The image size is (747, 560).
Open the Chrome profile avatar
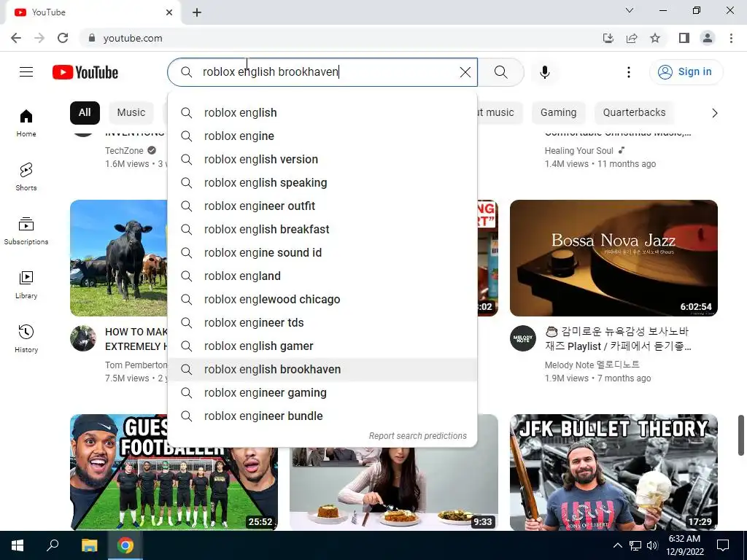[708, 38]
